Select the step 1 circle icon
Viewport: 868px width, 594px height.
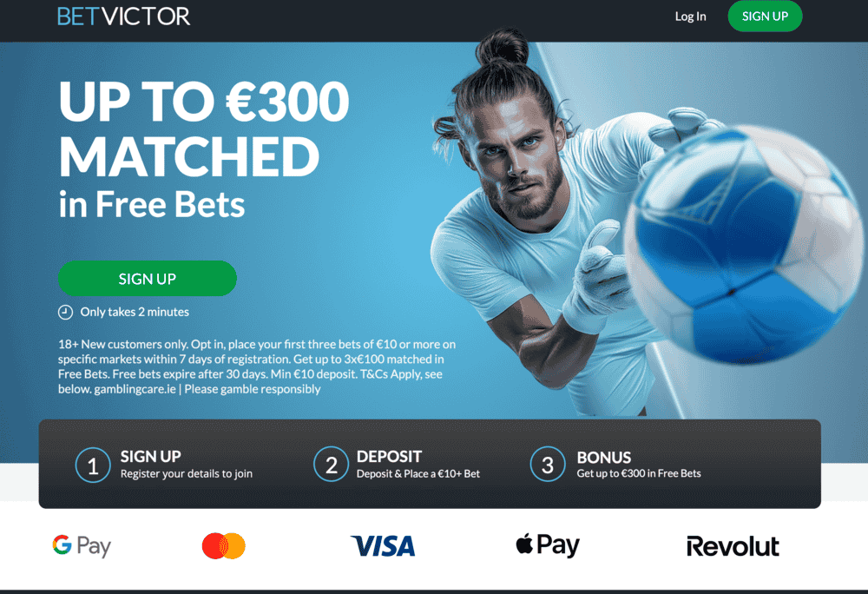(93, 465)
